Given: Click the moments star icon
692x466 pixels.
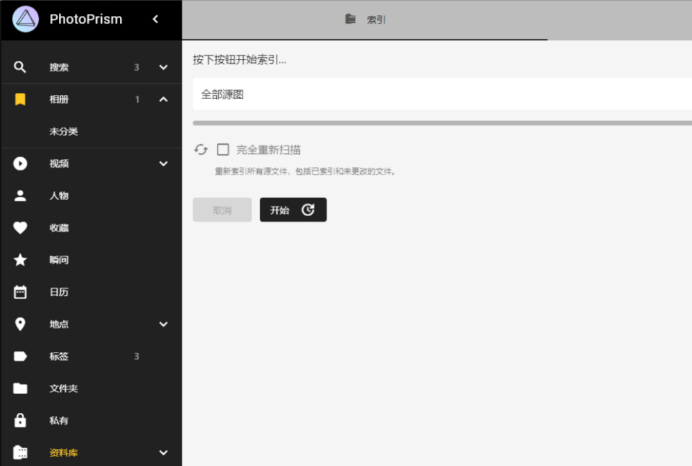Looking at the screenshot, I should 20,260.
